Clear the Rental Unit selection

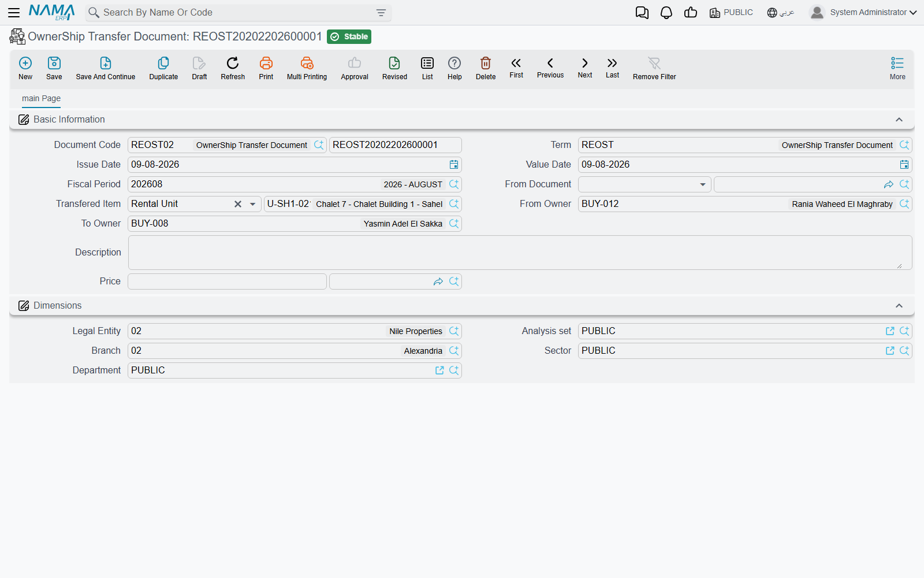(x=238, y=204)
